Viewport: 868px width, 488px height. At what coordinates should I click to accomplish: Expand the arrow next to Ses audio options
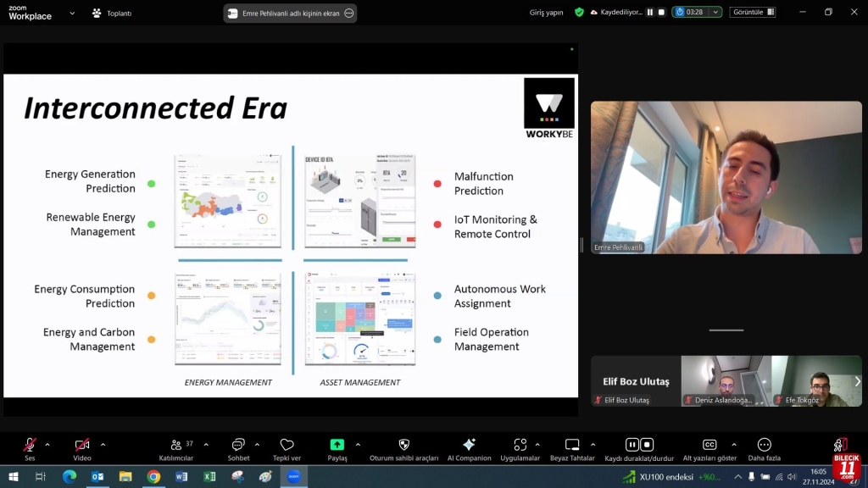[x=47, y=444]
